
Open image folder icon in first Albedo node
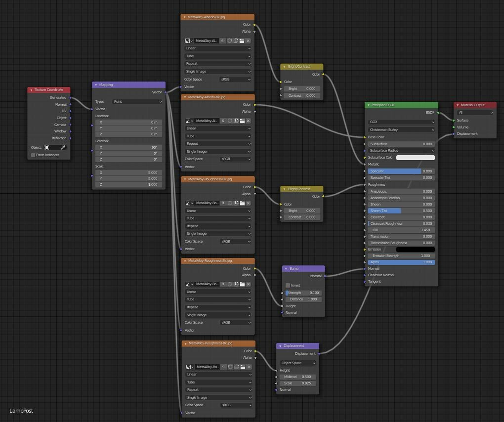[x=242, y=41]
